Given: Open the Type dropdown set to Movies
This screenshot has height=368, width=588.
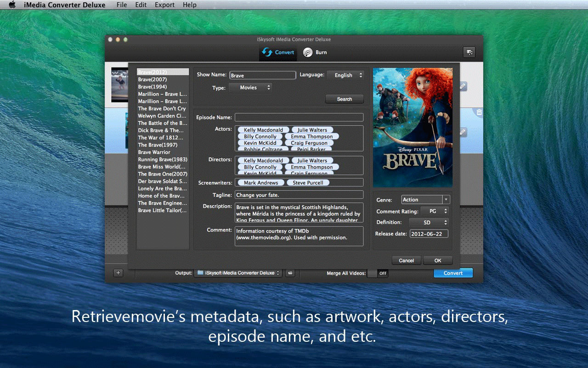Looking at the screenshot, I should (250, 87).
